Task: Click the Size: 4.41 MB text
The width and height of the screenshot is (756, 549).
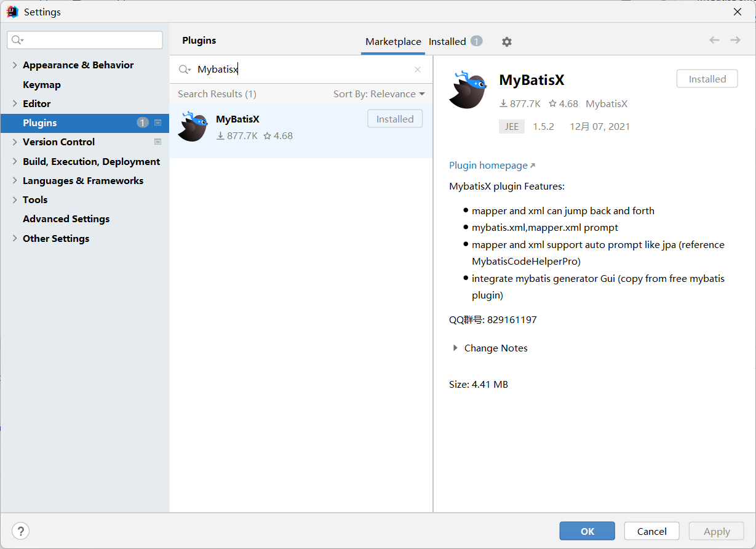Action: 479,385
